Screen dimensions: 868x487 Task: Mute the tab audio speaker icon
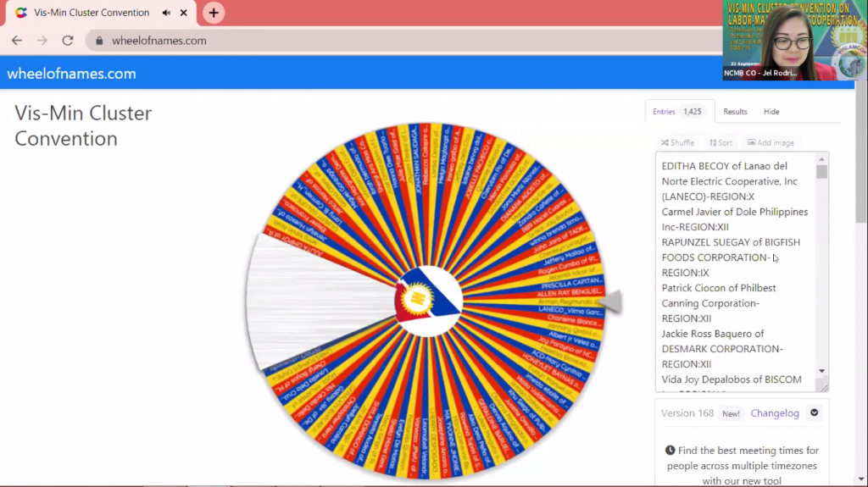(166, 13)
